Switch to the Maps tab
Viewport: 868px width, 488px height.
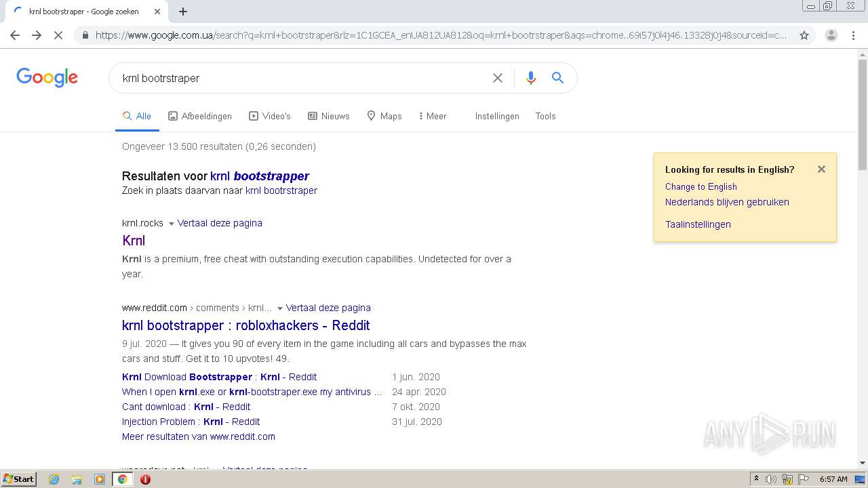[x=384, y=116]
